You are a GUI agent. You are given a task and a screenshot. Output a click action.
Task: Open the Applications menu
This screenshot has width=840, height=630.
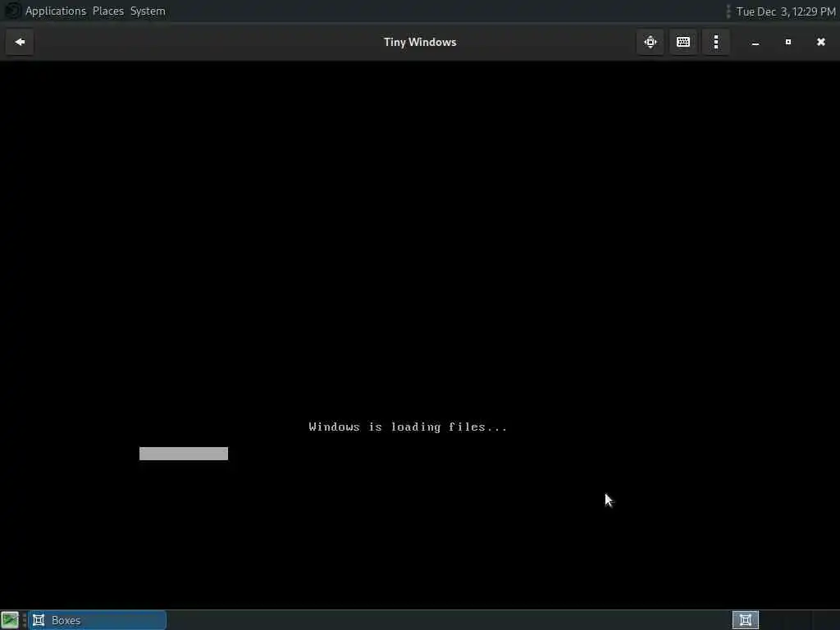[56, 11]
